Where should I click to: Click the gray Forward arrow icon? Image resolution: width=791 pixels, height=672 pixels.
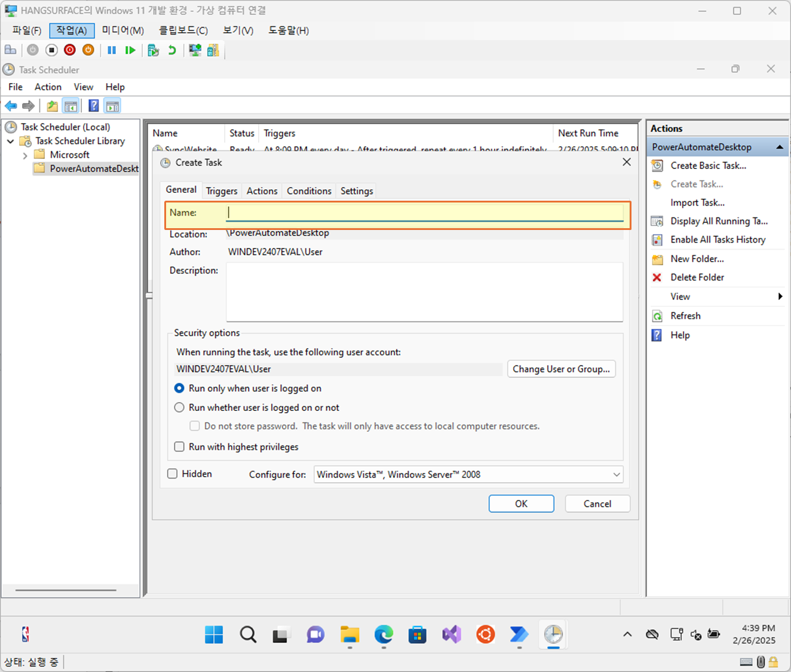(x=28, y=106)
